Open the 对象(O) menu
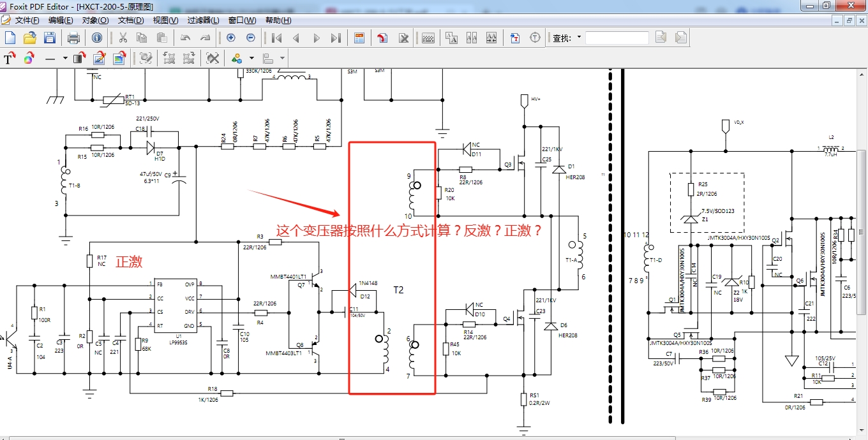 [95, 20]
